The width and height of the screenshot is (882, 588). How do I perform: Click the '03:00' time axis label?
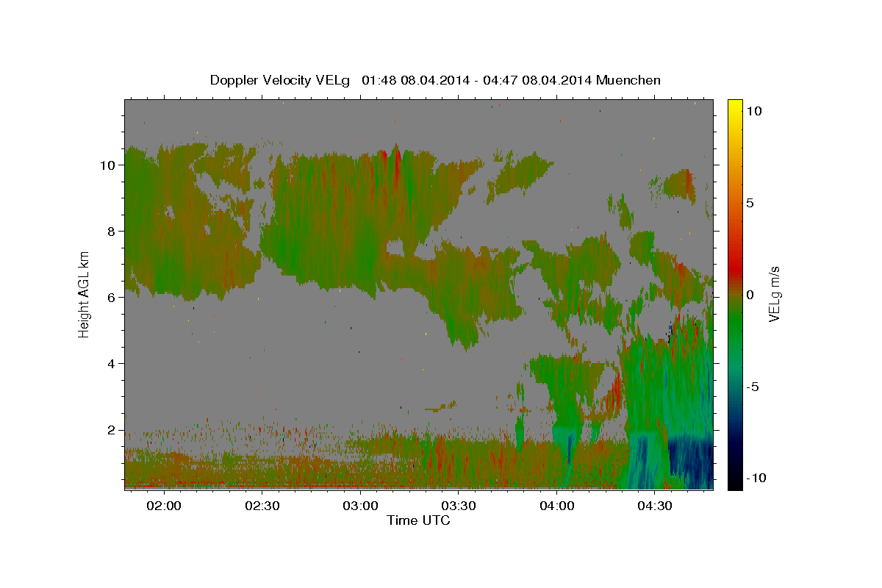click(x=360, y=506)
